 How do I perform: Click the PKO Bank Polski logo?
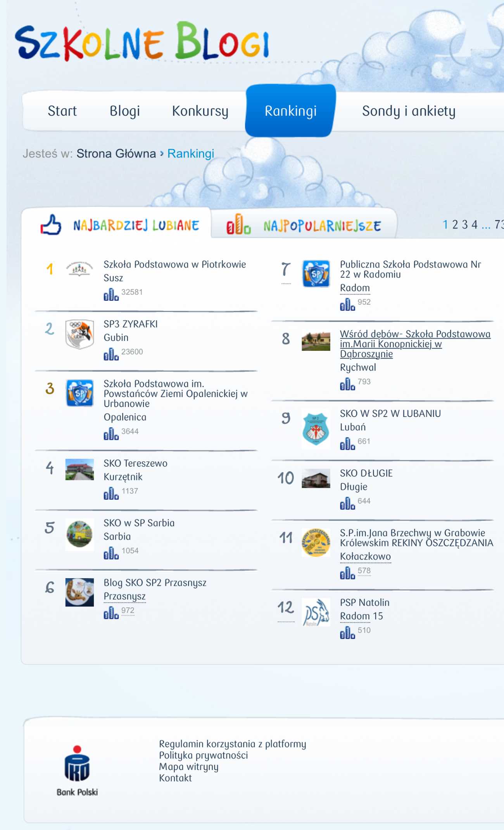click(77, 769)
